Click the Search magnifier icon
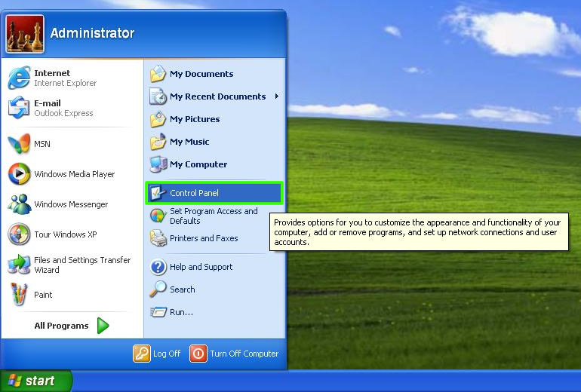 [x=158, y=289]
